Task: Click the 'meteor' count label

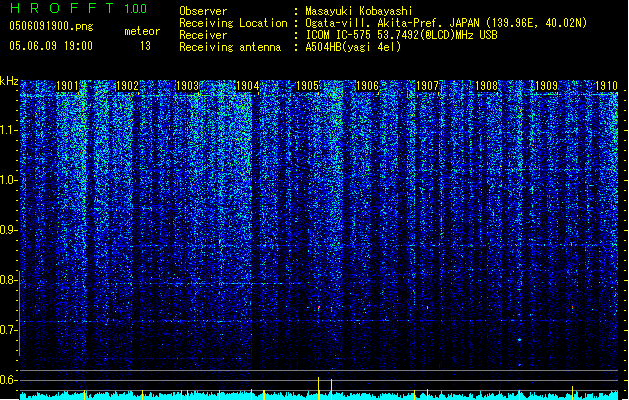Action: (x=142, y=31)
